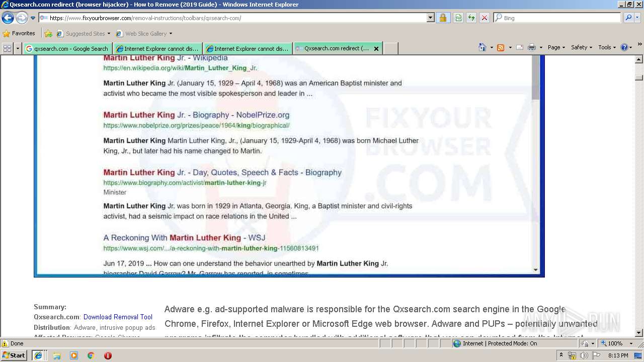The image size is (644, 362).
Task: Open the Quick Tabs grid icon
Action: click(x=7, y=48)
